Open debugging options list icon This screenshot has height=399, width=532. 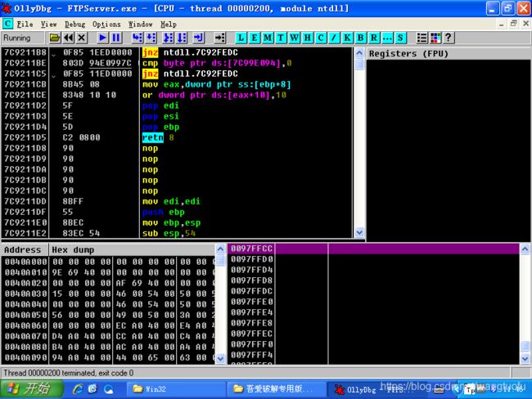pos(422,38)
